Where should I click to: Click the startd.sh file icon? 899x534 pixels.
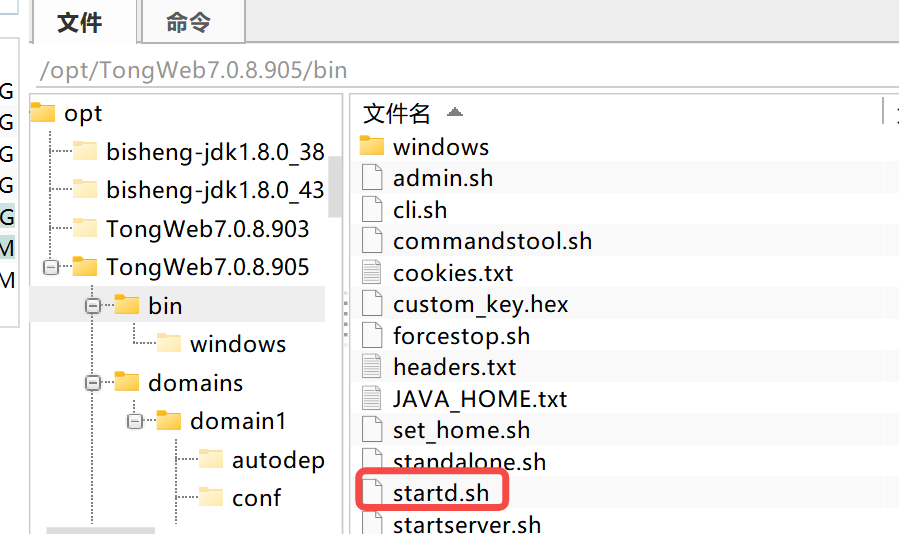point(372,492)
